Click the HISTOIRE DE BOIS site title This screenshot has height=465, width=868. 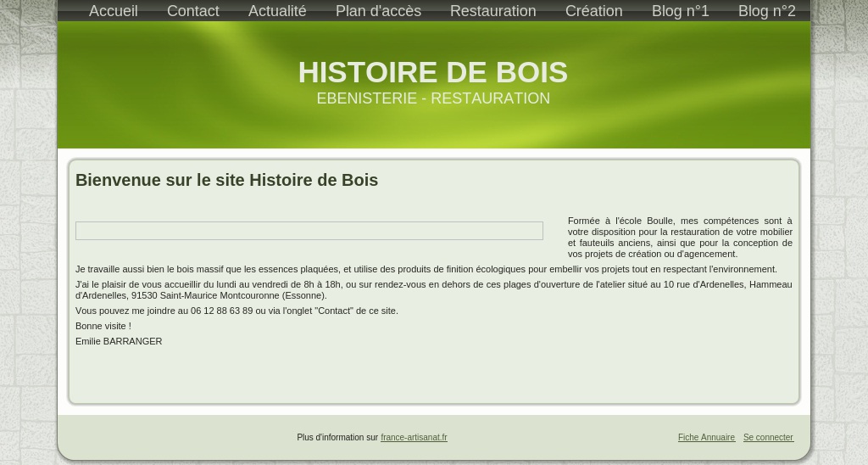(x=433, y=72)
